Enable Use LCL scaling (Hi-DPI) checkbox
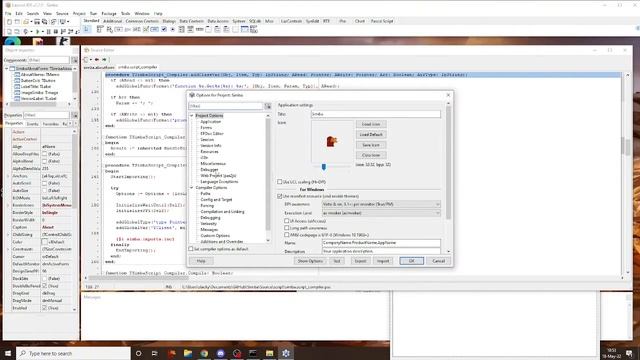The width and height of the screenshot is (640, 360). 280,182
